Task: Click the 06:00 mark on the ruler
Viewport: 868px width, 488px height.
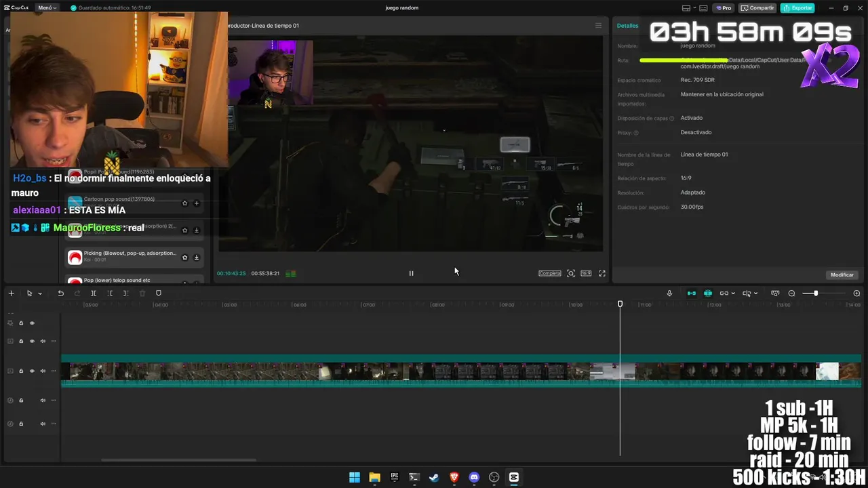Action: pyautogui.click(x=299, y=305)
